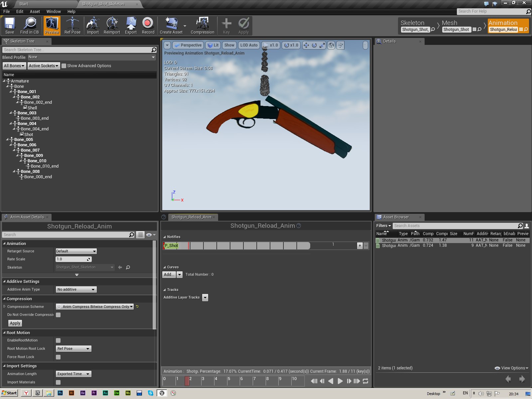532x399 pixels.
Task: Reimport the animation asset
Action: 112,26
